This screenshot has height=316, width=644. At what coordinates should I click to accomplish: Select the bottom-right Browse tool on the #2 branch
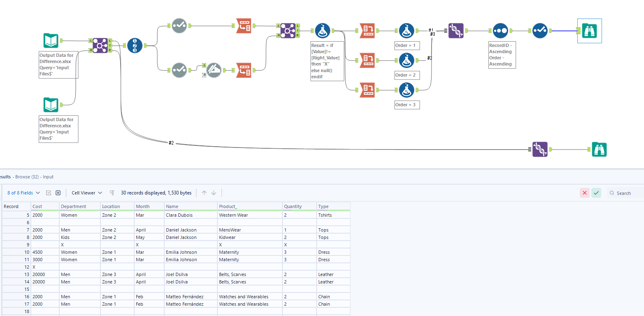pyautogui.click(x=599, y=149)
